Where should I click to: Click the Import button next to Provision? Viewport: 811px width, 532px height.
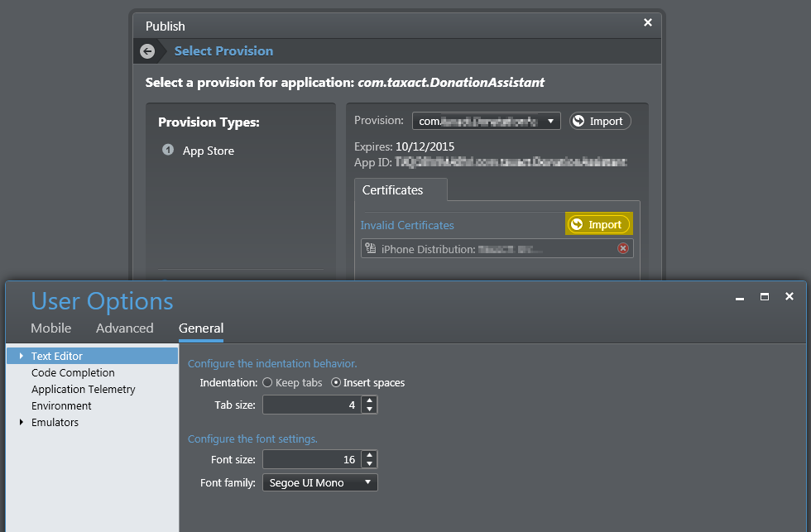click(x=600, y=121)
